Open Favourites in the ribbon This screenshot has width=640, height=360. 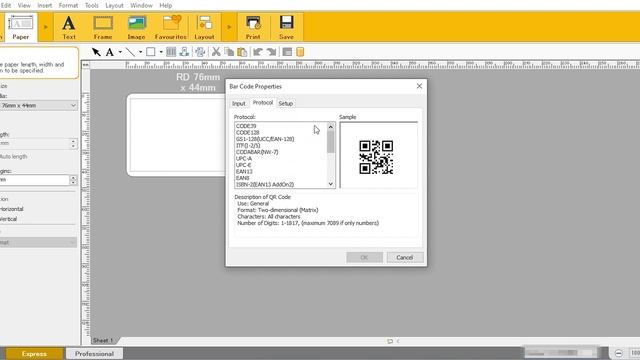[171, 27]
